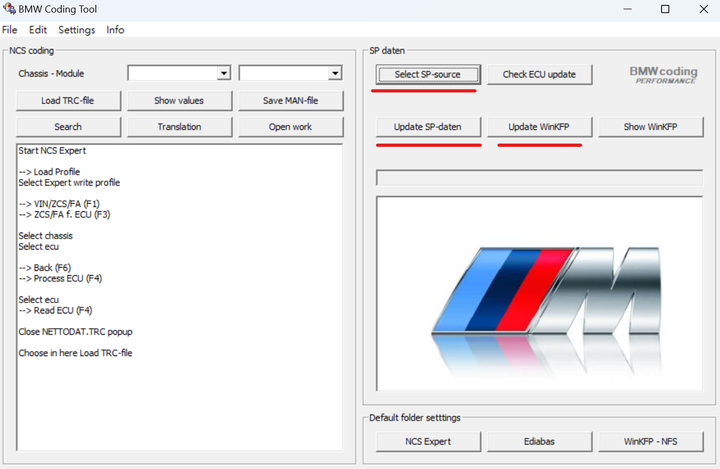Screen dimensions: 720x469
Task: Minimize the BMW Coding Tool window
Action: pos(628,9)
